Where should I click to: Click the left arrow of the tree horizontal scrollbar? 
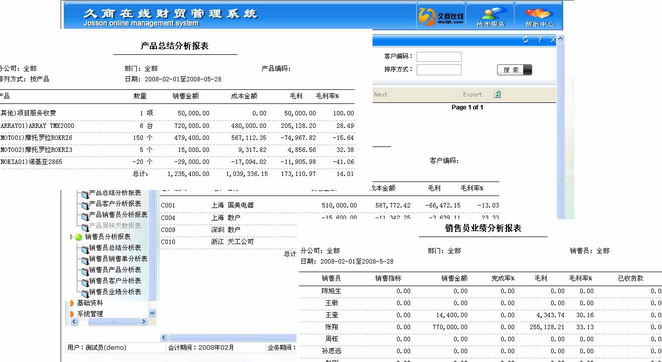(x=74, y=322)
